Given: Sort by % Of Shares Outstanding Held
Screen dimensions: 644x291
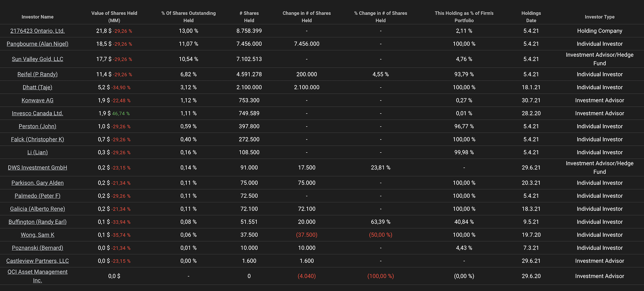Looking at the screenshot, I should tap(188, 17).
